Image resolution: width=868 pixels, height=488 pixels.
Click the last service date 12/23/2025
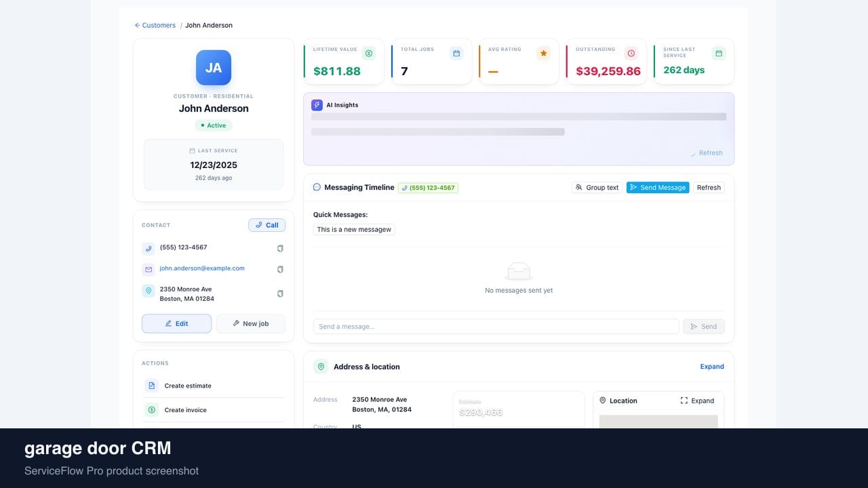(214, 165)
